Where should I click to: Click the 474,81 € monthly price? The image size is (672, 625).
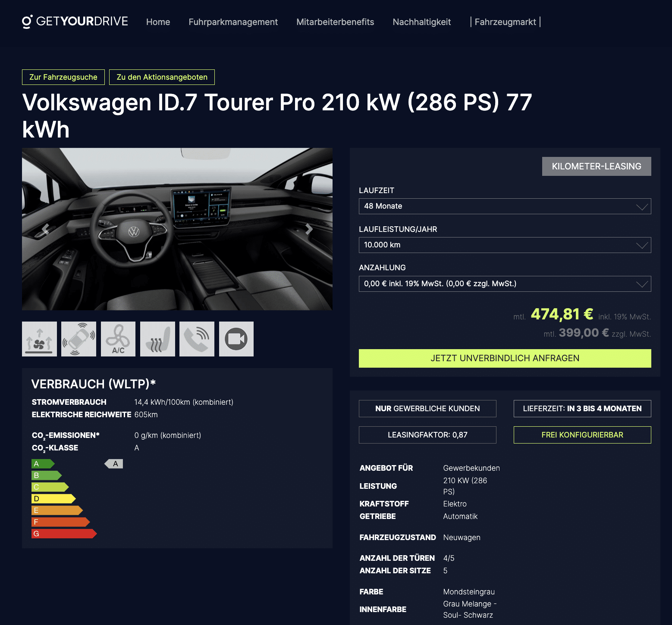562,314
